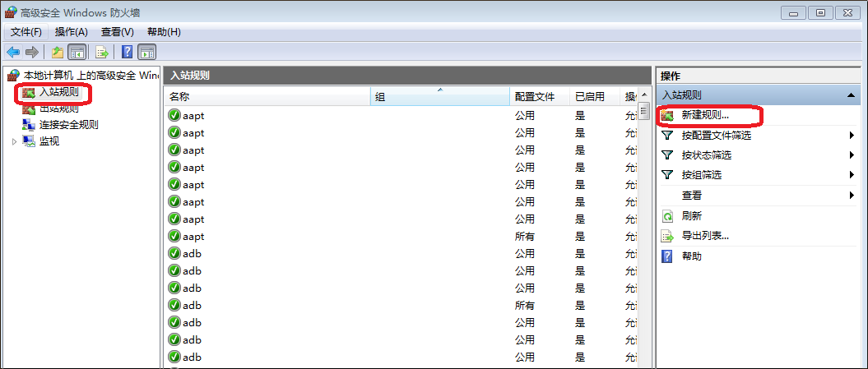
Task: Select the adb rule with 所有 profile
Action: 401,306
